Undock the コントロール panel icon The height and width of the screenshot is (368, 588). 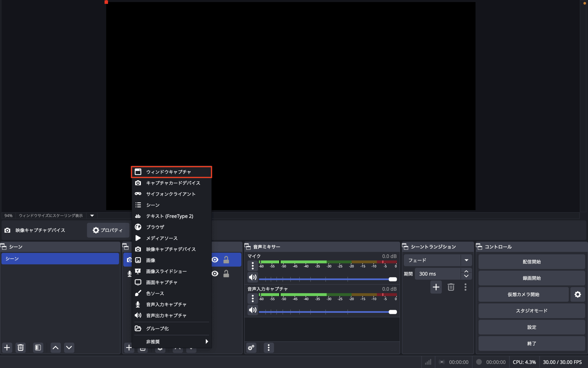[479, 247]
